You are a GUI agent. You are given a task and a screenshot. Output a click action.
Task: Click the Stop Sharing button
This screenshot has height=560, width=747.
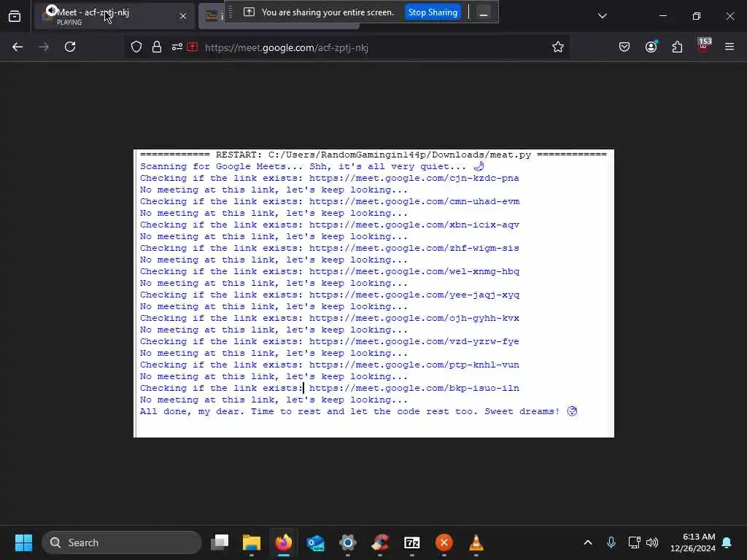[x=433, y=12]
